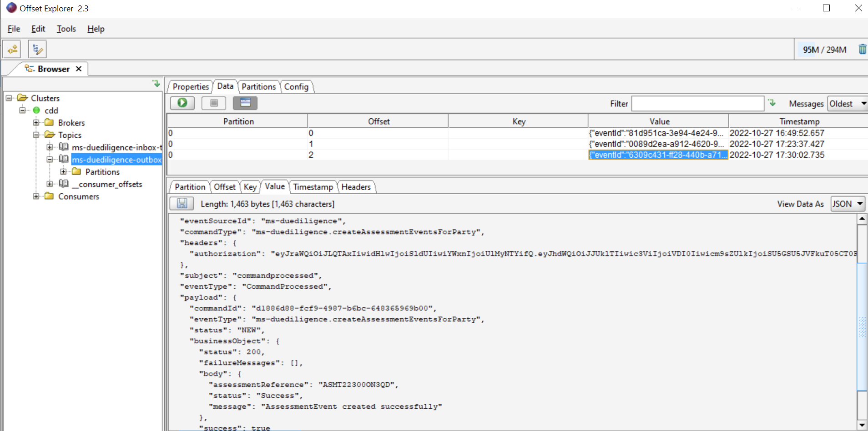Image resolution: width=868 pixels, height=431 pixels.
Task: Click the save floppy disk icon
Action: pos(182,204)
